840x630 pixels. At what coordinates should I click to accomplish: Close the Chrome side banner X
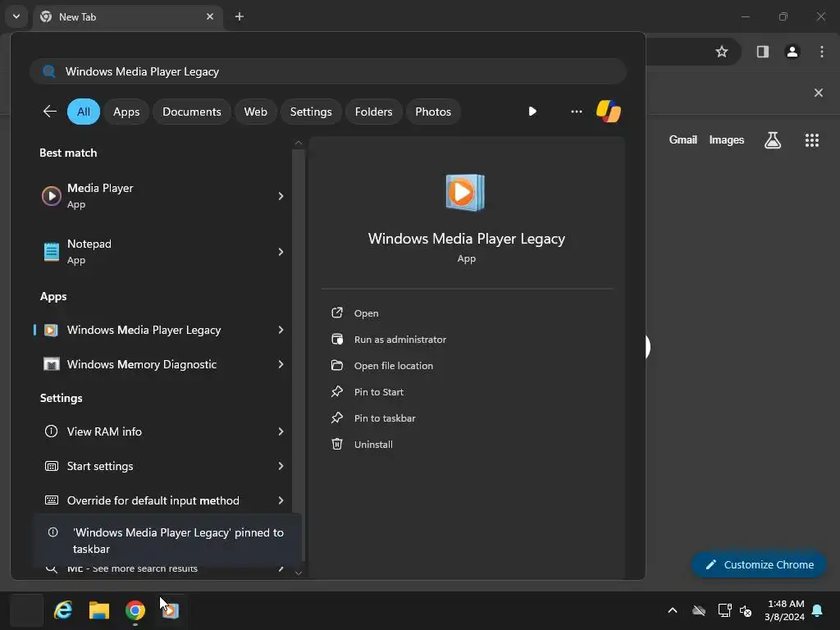point(819,93)
